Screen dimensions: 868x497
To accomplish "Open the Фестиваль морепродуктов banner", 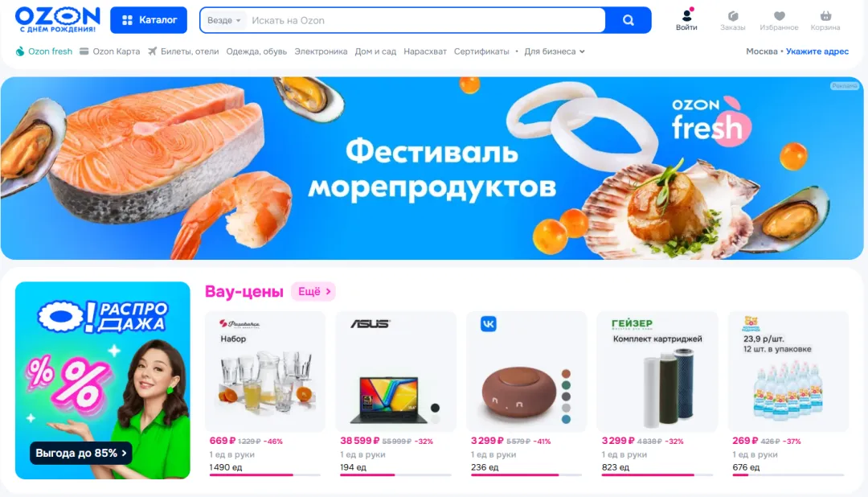I will 432,168.
